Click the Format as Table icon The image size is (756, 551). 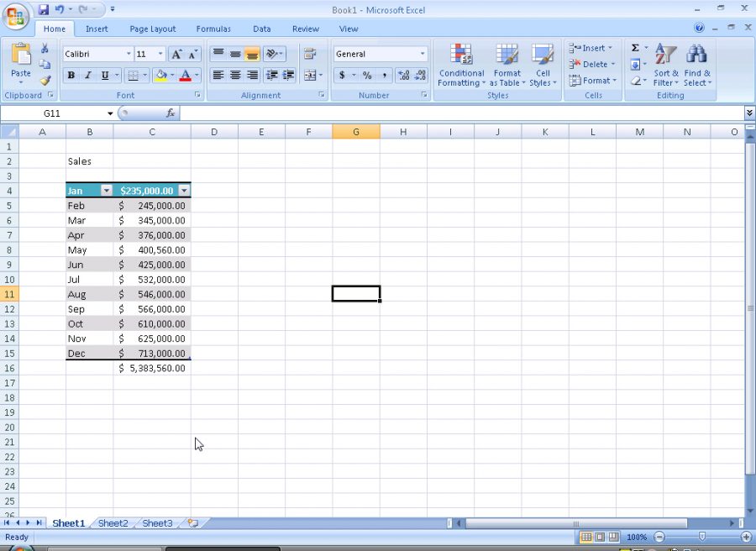507,66
